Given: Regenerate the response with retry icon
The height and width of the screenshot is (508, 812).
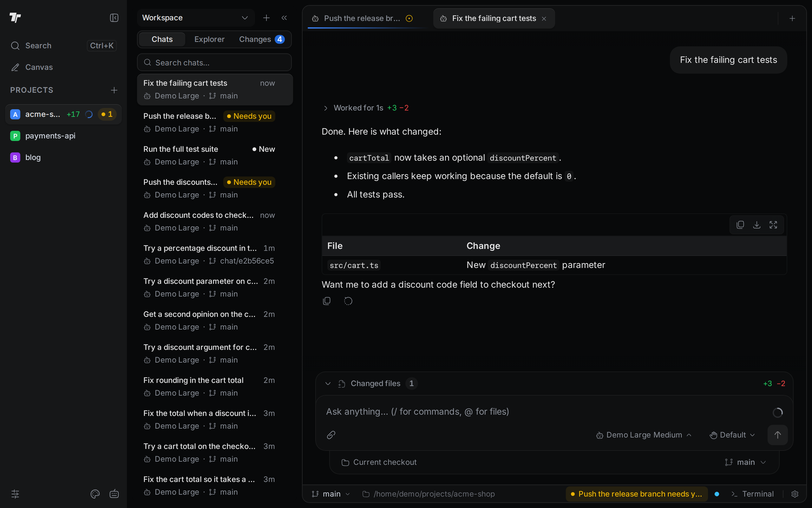Looking at the screenshot, I should click(x=348, y=301).
